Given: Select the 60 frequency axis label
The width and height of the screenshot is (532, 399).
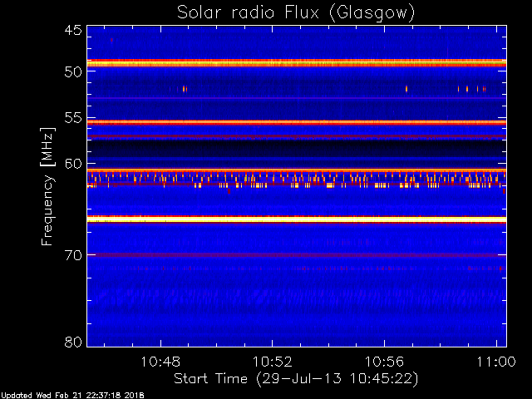Looking at the screenshot, I should [73, 164].
